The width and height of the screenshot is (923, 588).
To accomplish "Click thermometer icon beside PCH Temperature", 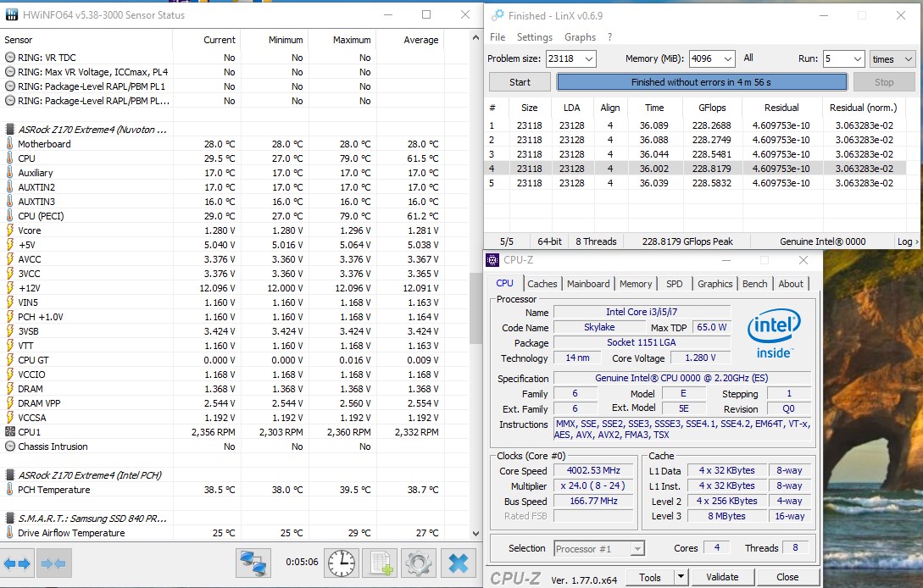I will click(x=9, y=490).
